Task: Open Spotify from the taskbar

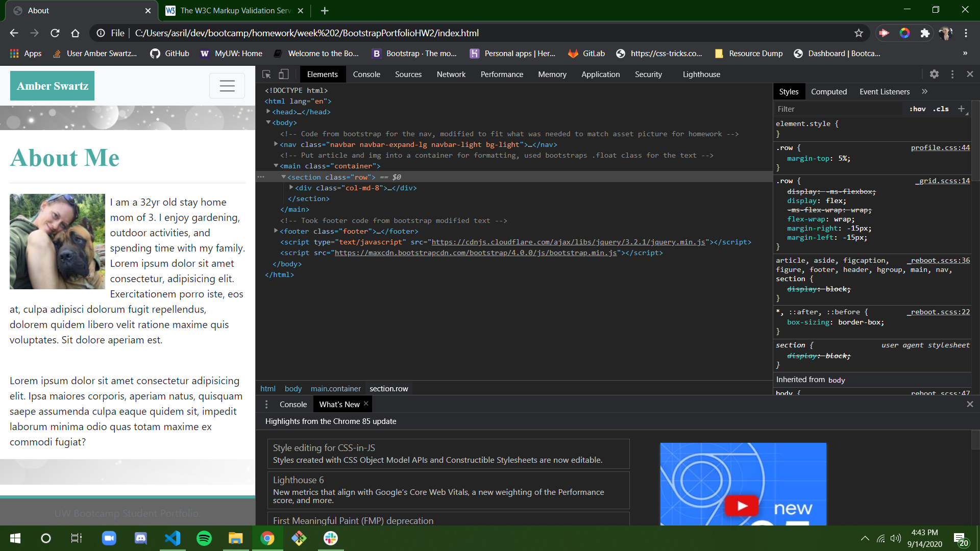Action: 204,538
